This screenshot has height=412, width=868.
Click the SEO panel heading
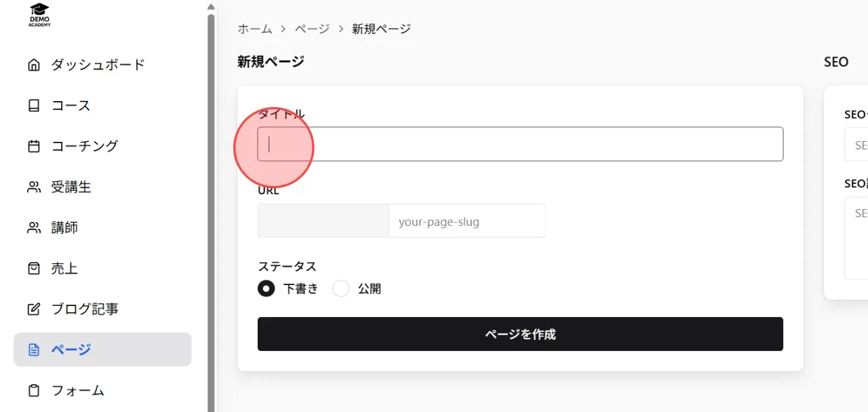click(x=836, y=62)
